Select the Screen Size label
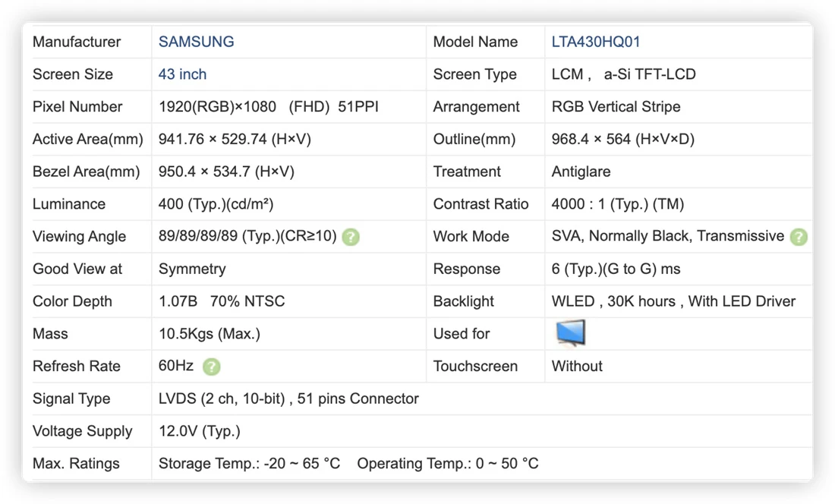The height and width of the screenshot is (504, 835). click(x=72, y=74)
